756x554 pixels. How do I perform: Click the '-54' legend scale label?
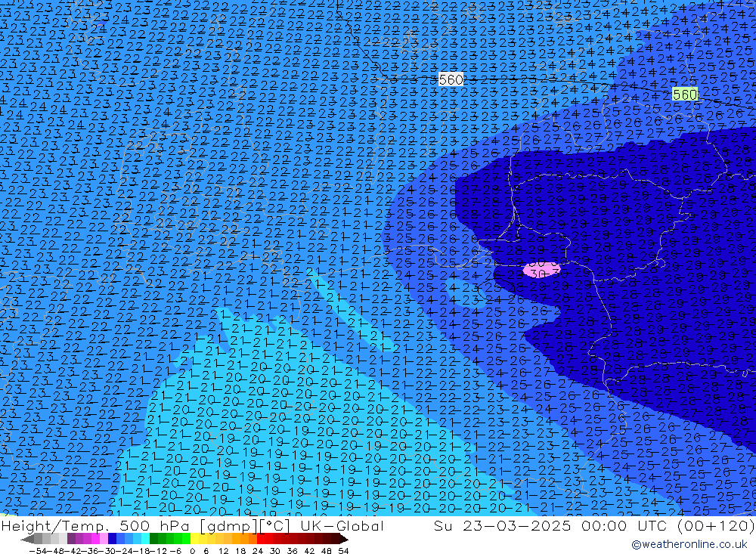[38, 551]
